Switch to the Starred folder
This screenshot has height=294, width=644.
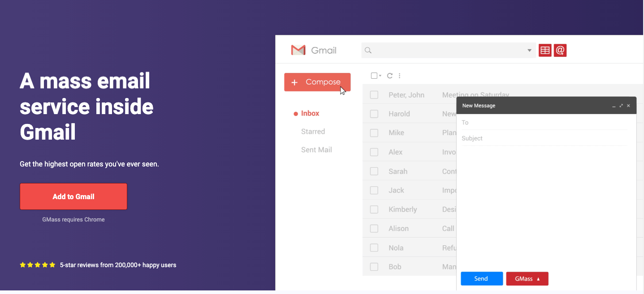313,131
